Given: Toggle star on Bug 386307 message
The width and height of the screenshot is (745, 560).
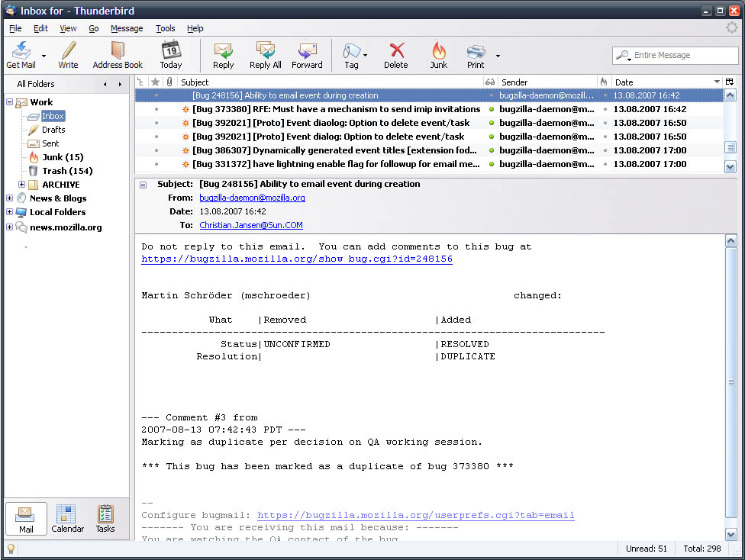Looking at the screenshot, I should [x=156, y=150].
